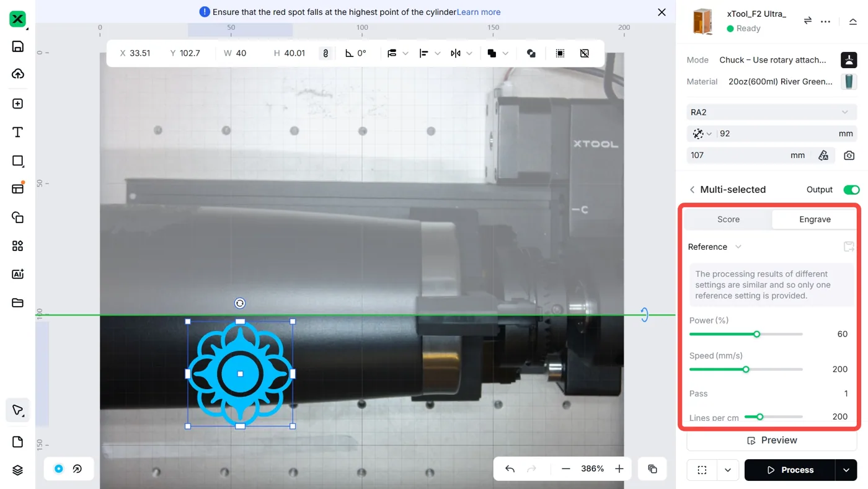The image size is (868, 489).
Task: Go back from Multi-selected panel
Action: [x=692, y=190]
